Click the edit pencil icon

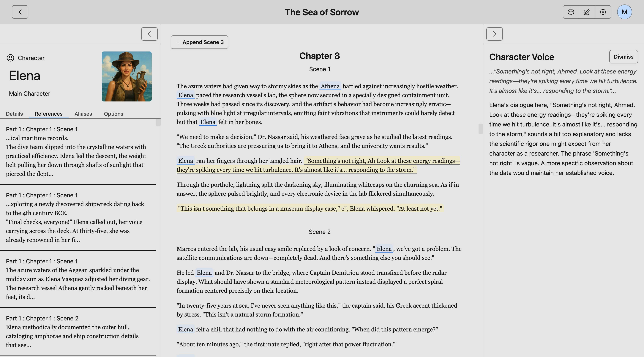pos(587,12)
